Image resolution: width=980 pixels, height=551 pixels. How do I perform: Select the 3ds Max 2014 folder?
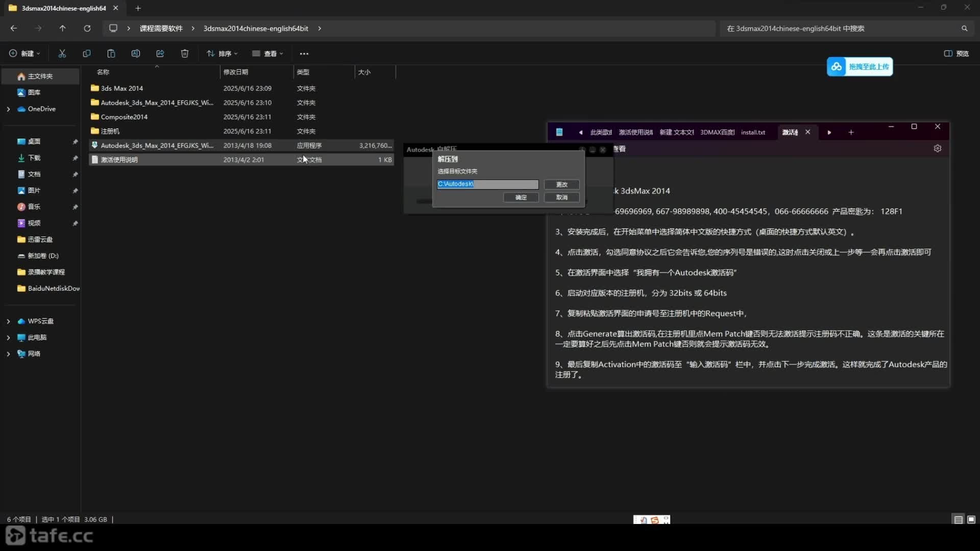tap(241, 88)
